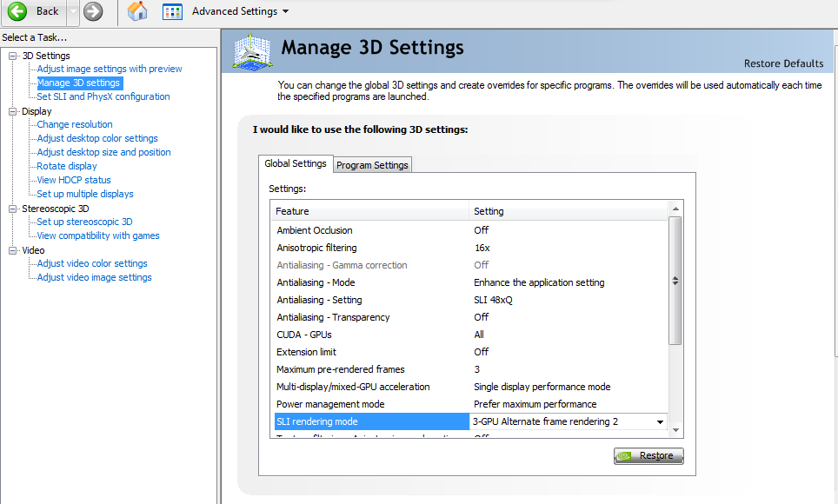The width and height of the screenshot is (838, 504).
Task: Open Adjust video image settings task
Action: pos(94,277)
